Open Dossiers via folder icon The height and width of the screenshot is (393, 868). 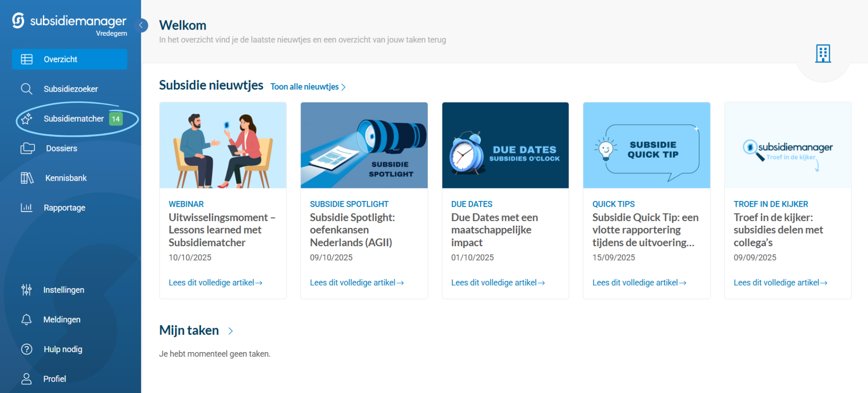coord(27,149)
